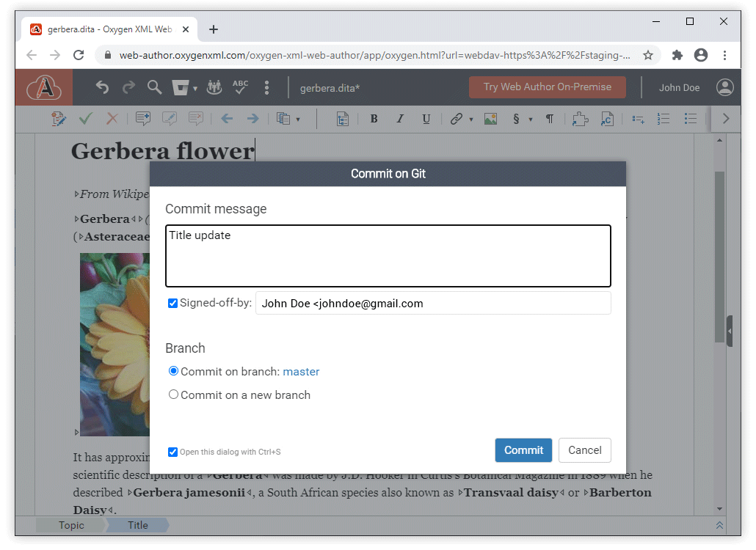756x550 pixels.
Task: Collapse the Gerbera jamesonii inline element marker
Action: (250, 493)
